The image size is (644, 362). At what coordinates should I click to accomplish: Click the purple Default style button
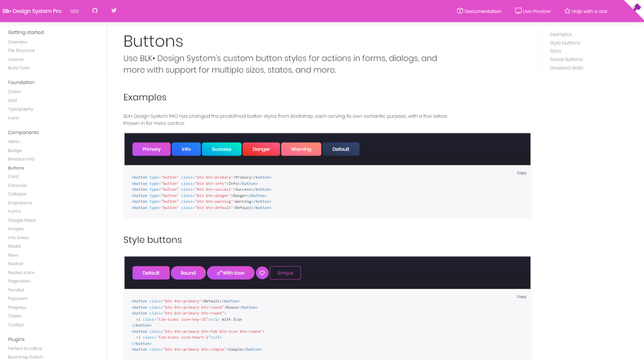(151, 273)
